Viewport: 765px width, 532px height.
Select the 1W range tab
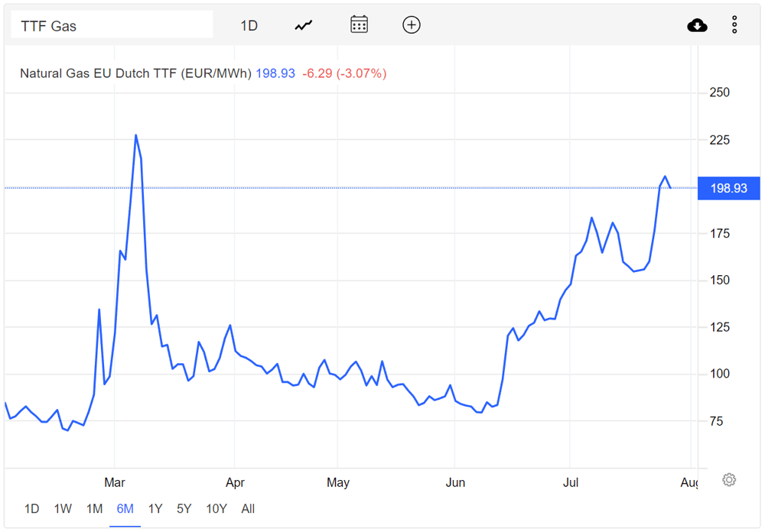[x=63, y=509]
